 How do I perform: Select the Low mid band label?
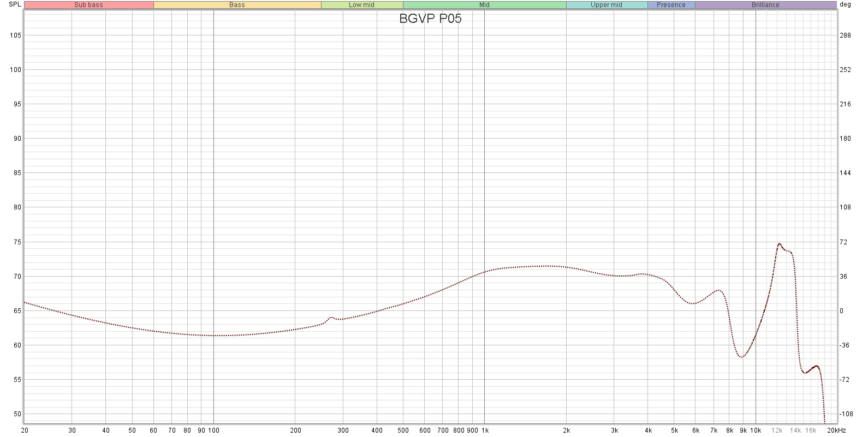[x=362, y=5]
